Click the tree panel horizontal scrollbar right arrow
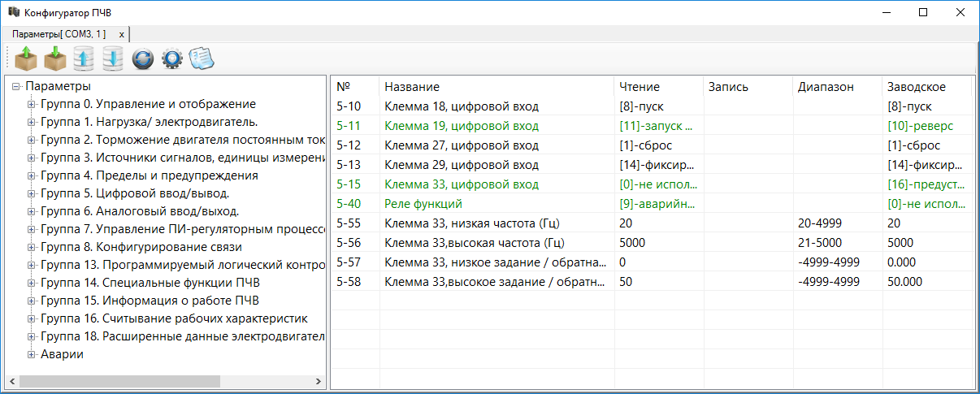This screenshot has height=394, width=980. pyautogui.click(x=319, y=381)
